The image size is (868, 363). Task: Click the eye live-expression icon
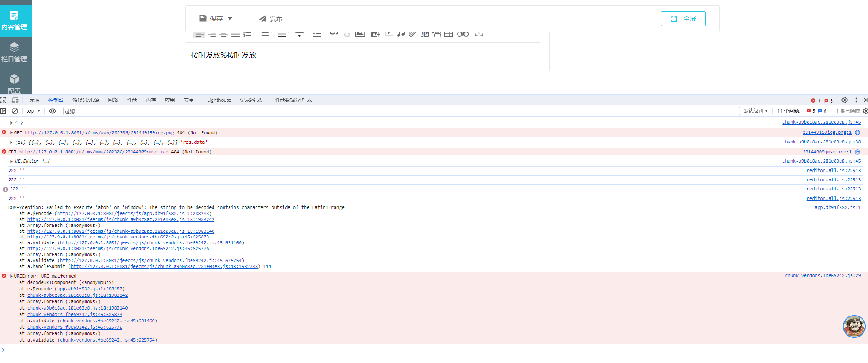click(53, 111)
